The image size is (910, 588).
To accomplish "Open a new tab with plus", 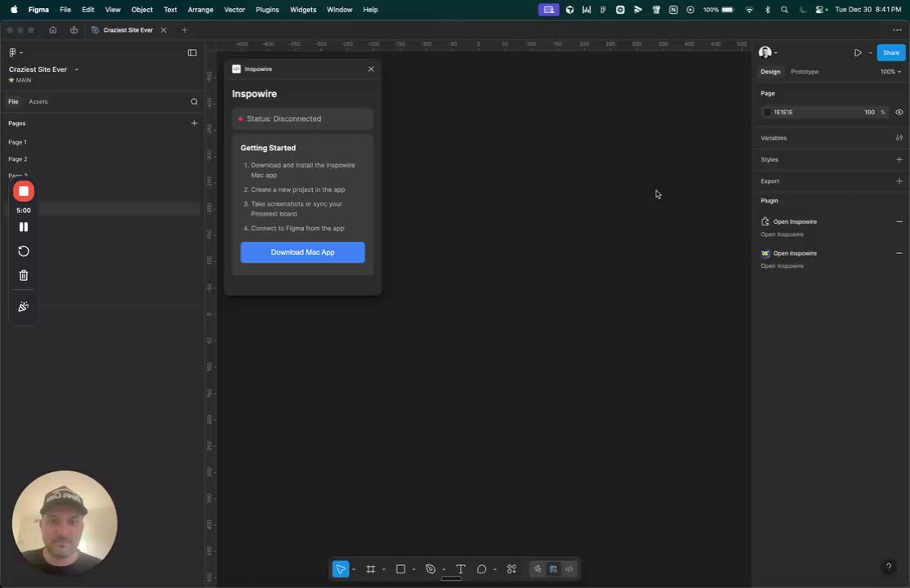I will (x=185, y=30).
